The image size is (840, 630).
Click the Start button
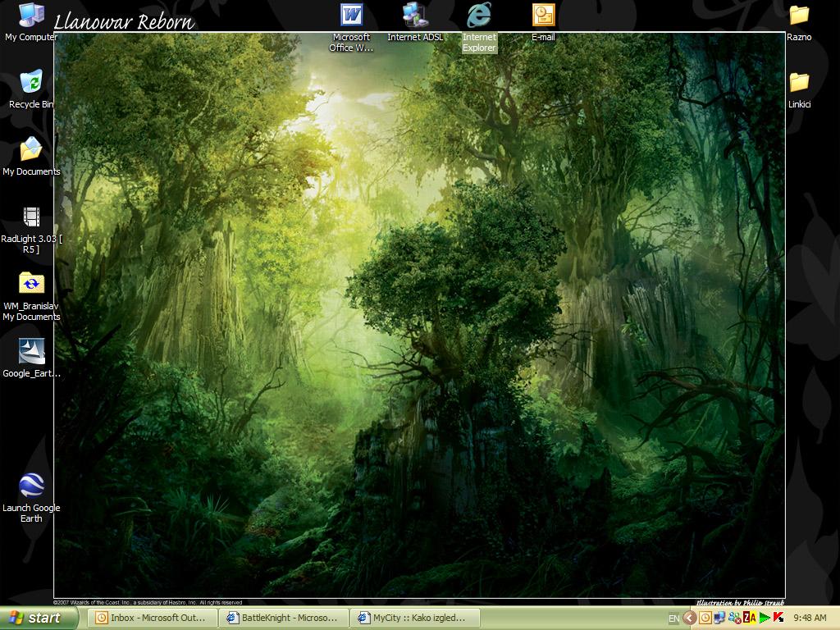(39, 618)
